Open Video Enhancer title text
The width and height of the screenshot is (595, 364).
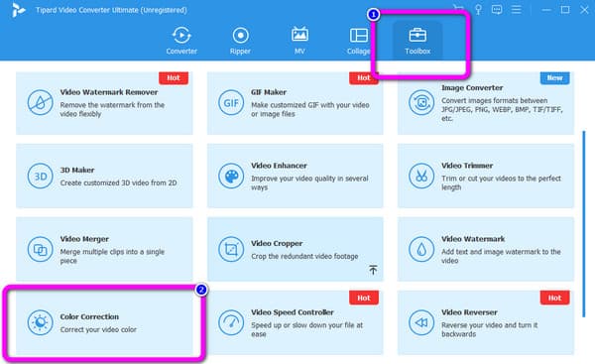pyautogui.click(x=279, y=166)
